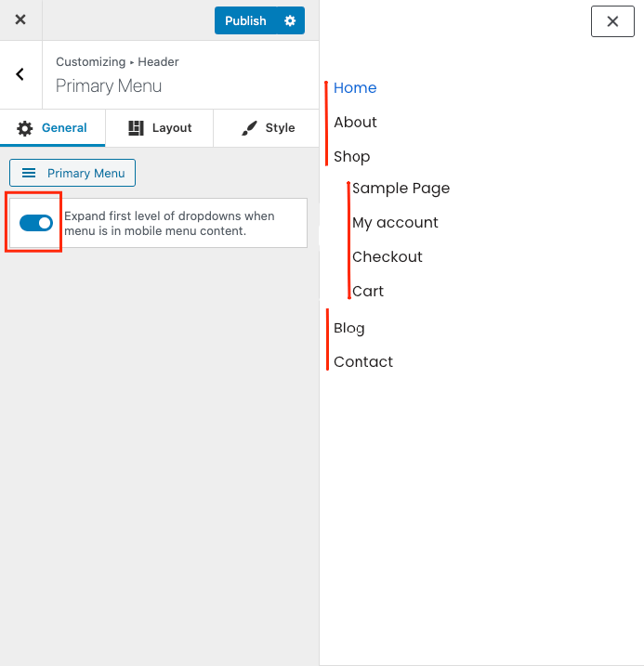The image size is (644, 666).
Task: Toggle expand first level dropdowns switch
Action: pyautogui.click(x=36, y=223)
